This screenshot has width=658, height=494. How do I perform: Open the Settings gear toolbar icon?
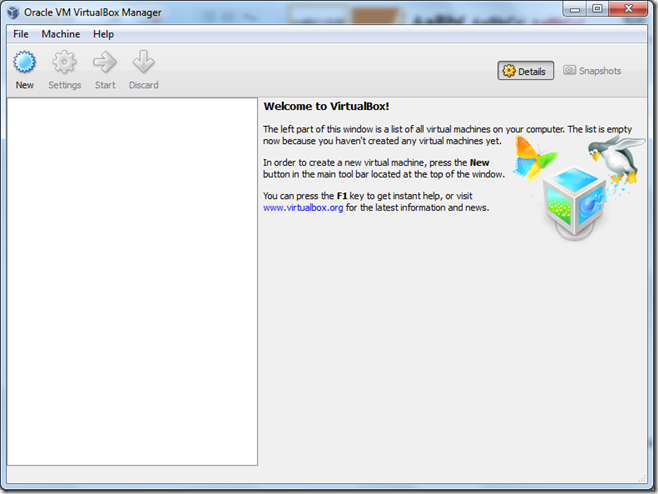(64, 62)
